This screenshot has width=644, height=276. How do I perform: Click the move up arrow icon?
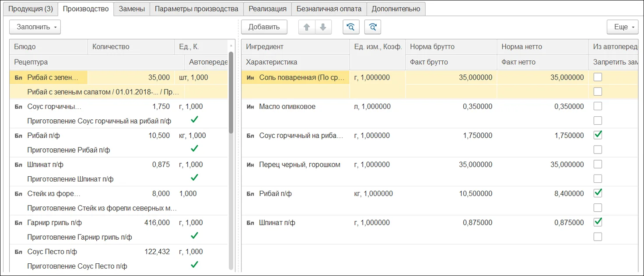pyautogui.click(x=307, y=27)
